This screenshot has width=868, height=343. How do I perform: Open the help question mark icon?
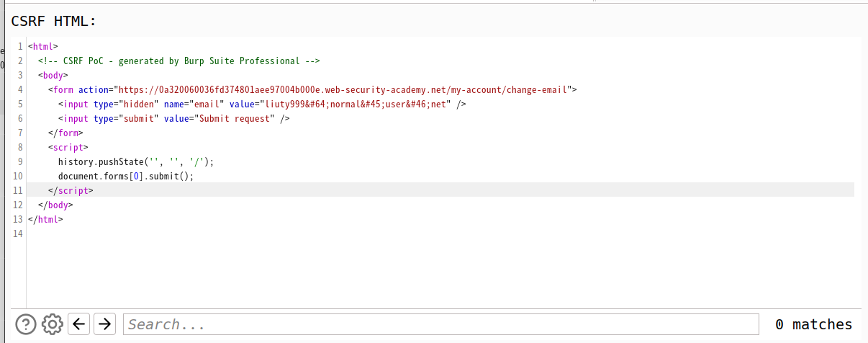[26, 324]
